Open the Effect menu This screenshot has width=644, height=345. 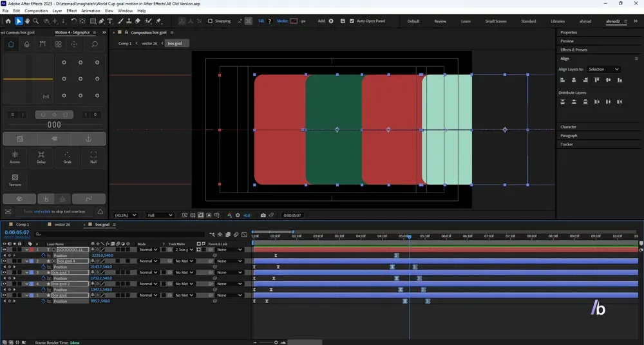[x=71, y=11]
